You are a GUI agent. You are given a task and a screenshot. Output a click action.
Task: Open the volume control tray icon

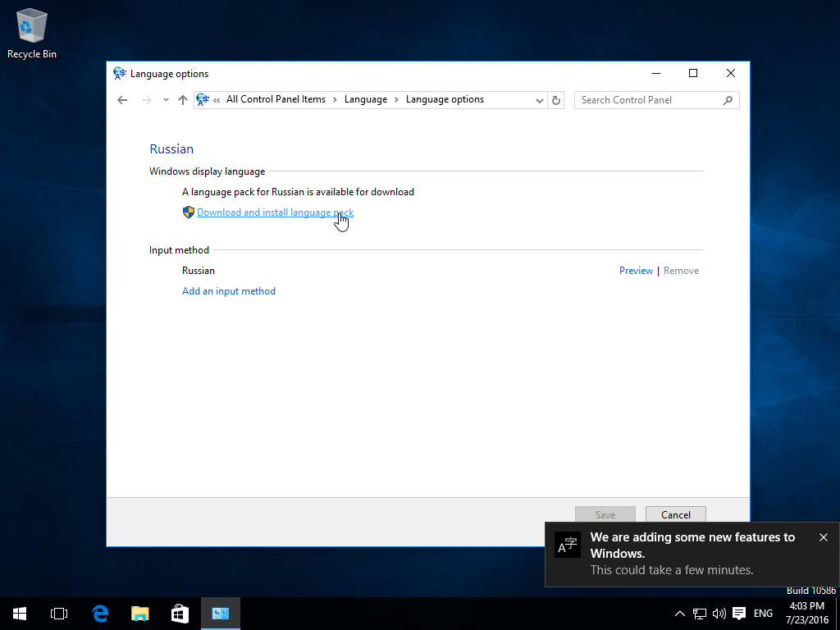coord(719,614)
